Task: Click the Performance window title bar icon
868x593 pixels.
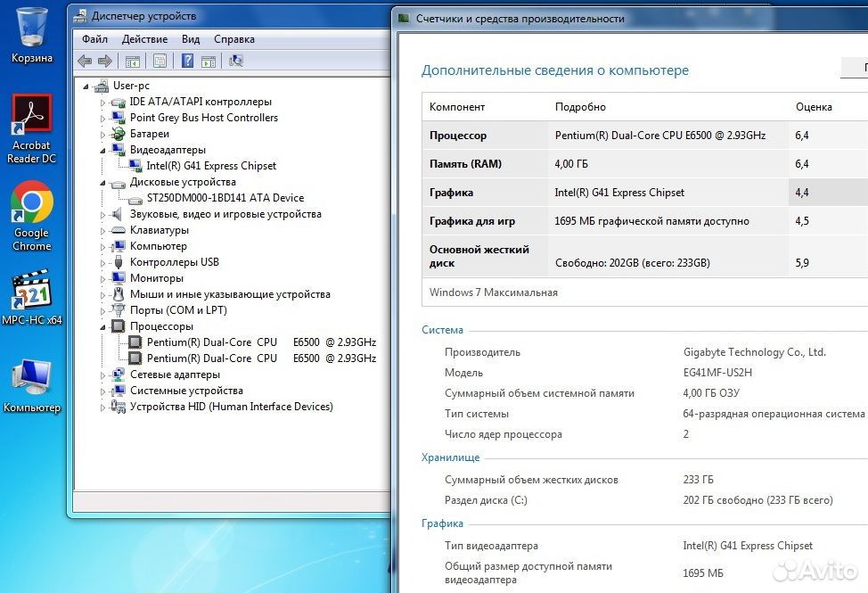Action: [x=404, y=19]
